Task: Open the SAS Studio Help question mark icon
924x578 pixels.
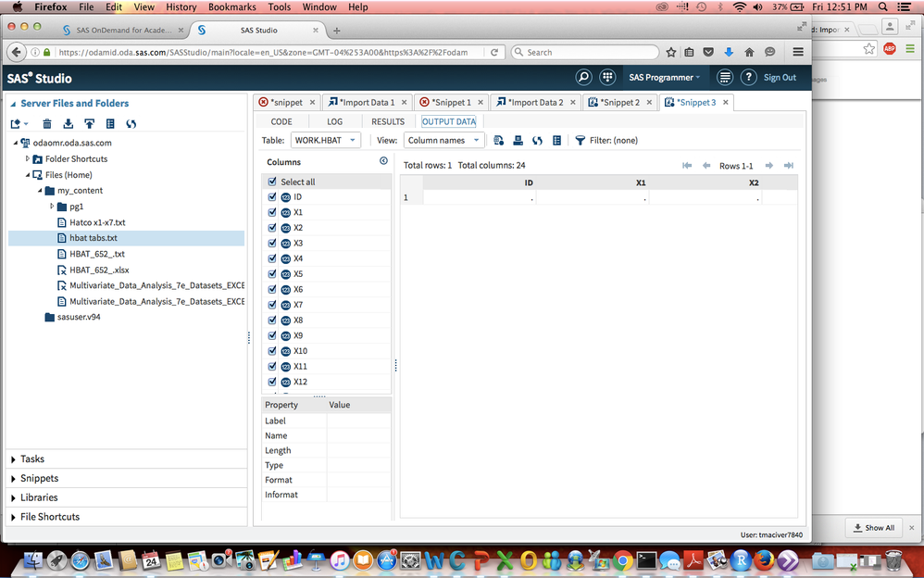Action: (x=748, y=77)
